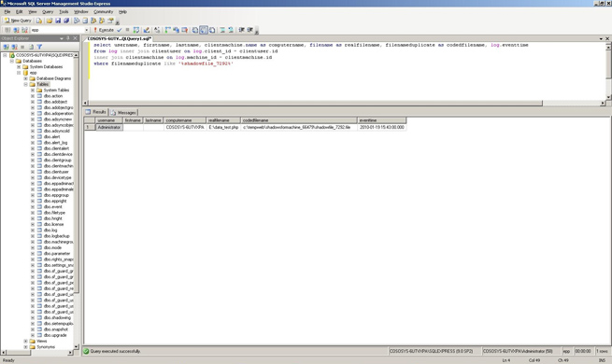Open the Edit menu

19,12
